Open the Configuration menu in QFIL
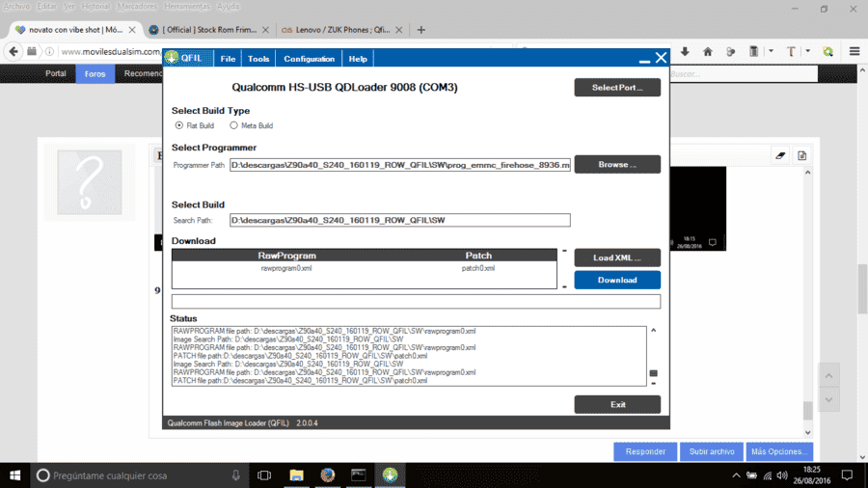 [309, 59]
